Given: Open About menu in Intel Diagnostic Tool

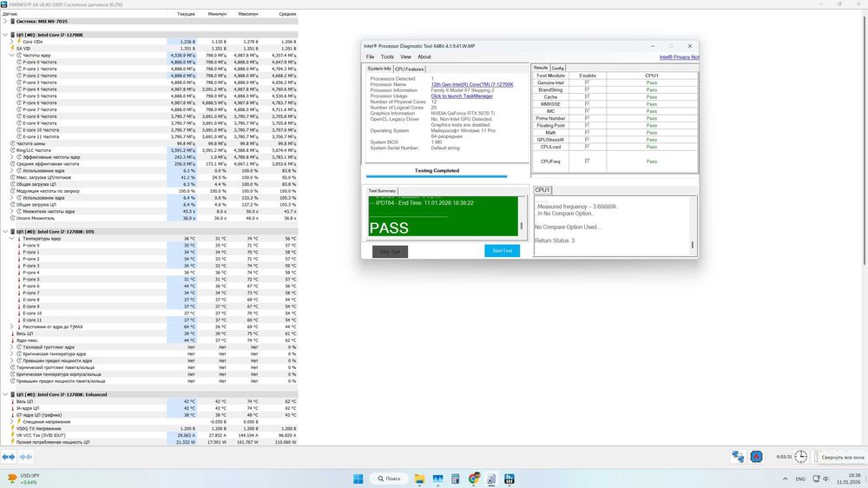Looking at the screenshot, I should point(424,56).
